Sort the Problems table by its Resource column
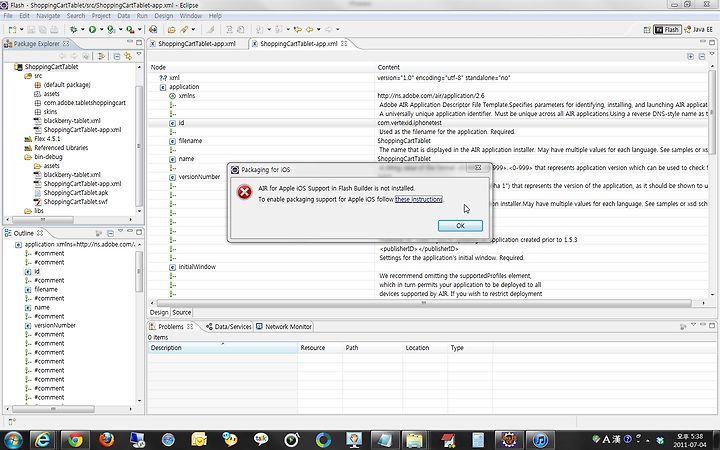The width and height of the screenshot is (720, 450). click(320, 348)
